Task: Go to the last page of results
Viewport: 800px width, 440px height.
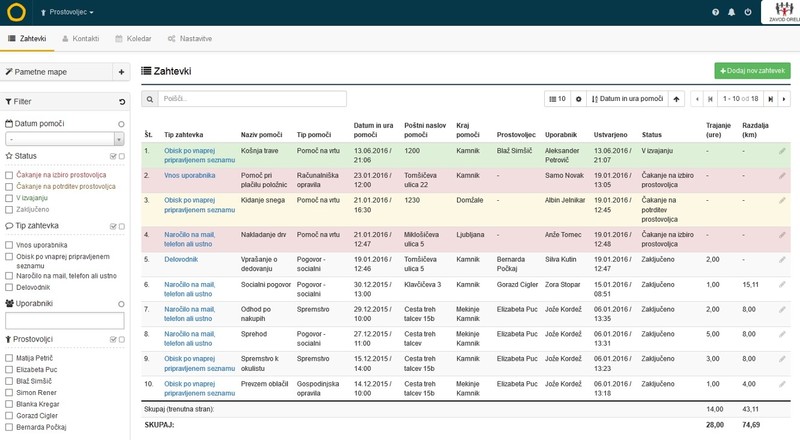Action: click(x=770, y=99)
